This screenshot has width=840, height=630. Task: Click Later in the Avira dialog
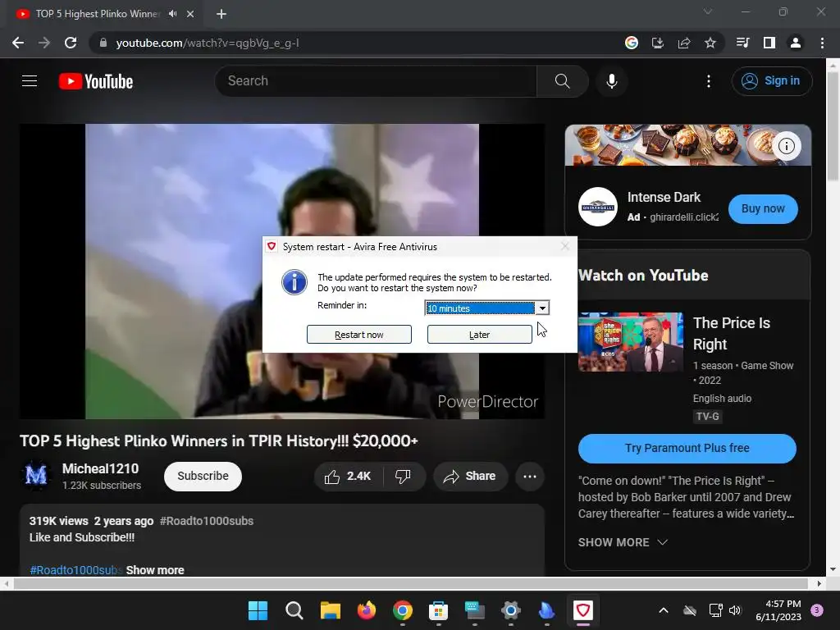point(479,335)
